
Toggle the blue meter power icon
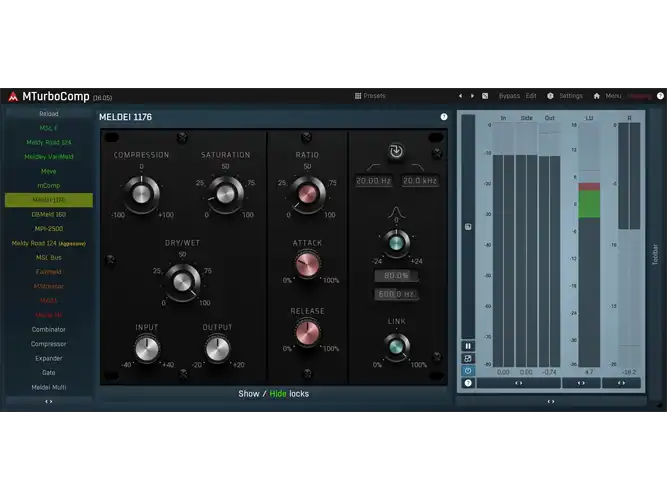(468, 371)
